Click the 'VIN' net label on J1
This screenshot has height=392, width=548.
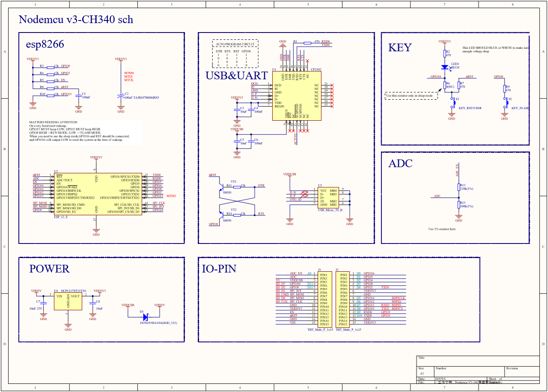click(x=293, y=323)
